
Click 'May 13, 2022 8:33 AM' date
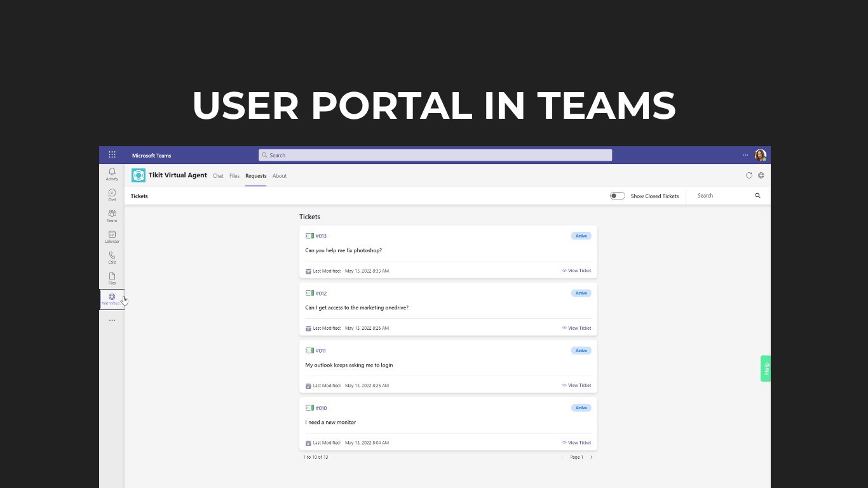[367, 271]
